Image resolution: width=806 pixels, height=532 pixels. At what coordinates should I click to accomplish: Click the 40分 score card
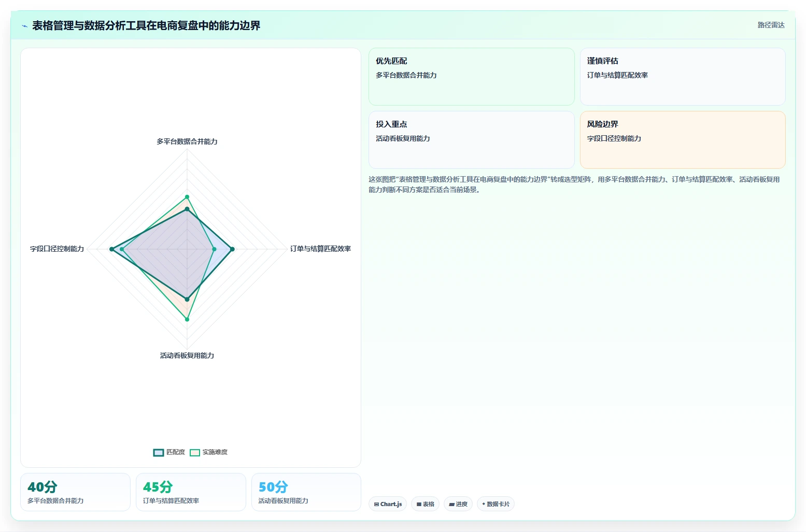tap(75, 492)
